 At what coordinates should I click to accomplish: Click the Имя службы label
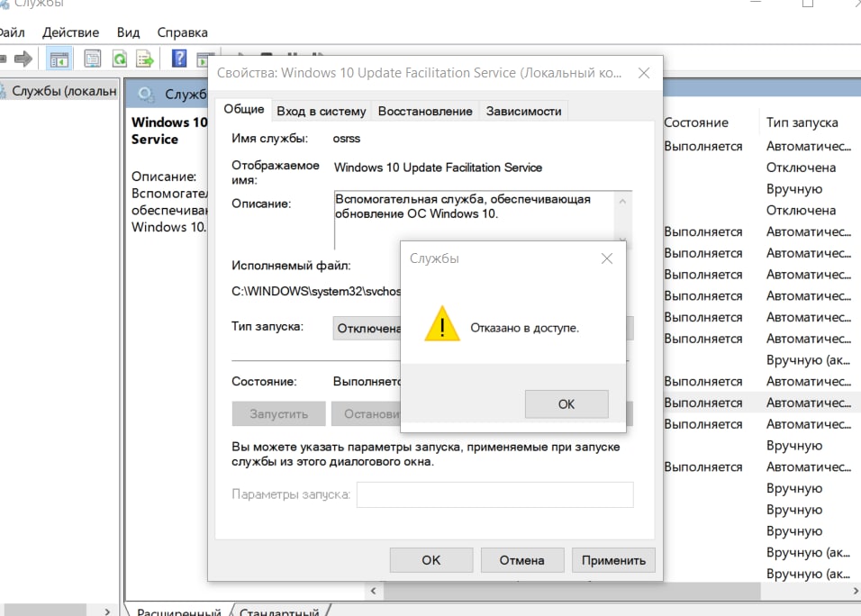269,139
